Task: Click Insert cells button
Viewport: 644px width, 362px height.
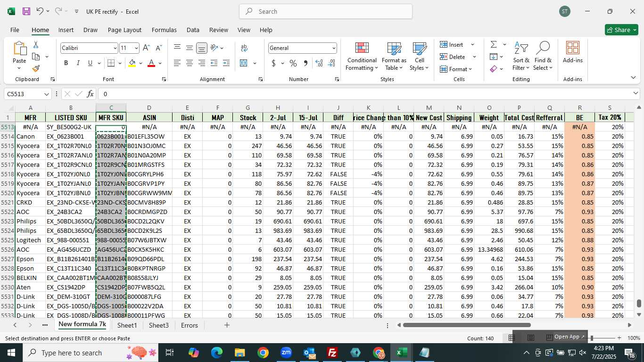Action: coord(452,44)
